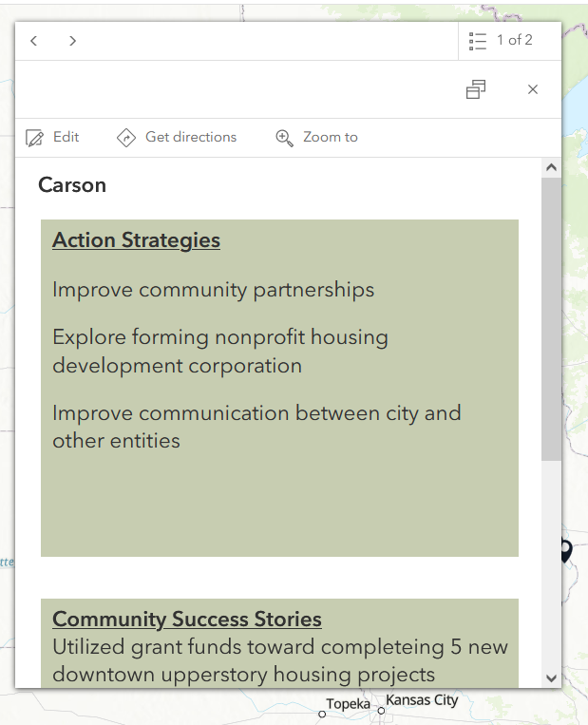This screenshot has width=588, height=725.
Task: Close the Carson popup
Action: click(x=533, y=89)
